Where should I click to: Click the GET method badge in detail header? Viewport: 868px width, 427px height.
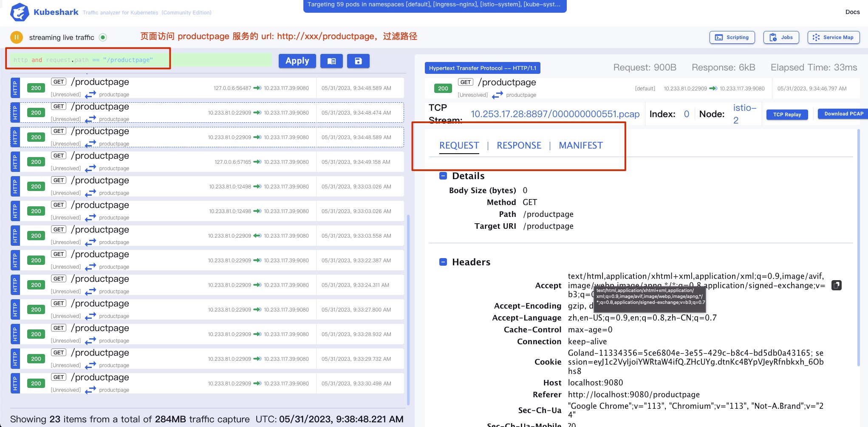[466, 82]
